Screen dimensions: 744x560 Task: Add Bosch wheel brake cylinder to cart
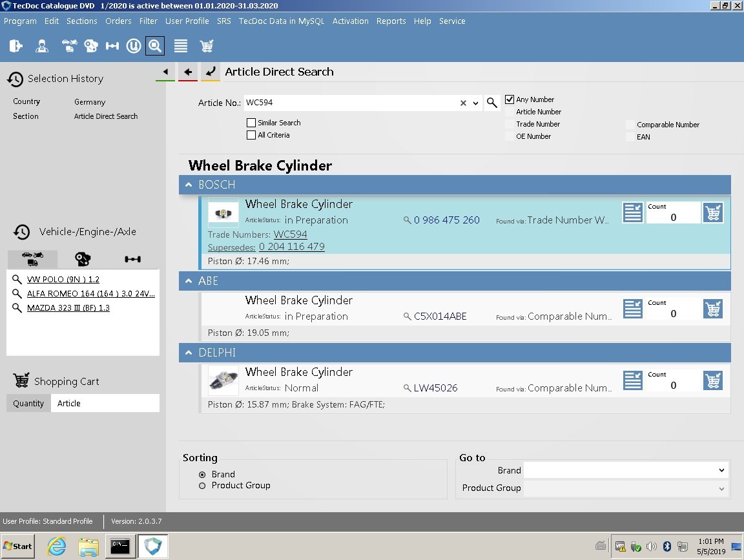click(x=713, y=212)
